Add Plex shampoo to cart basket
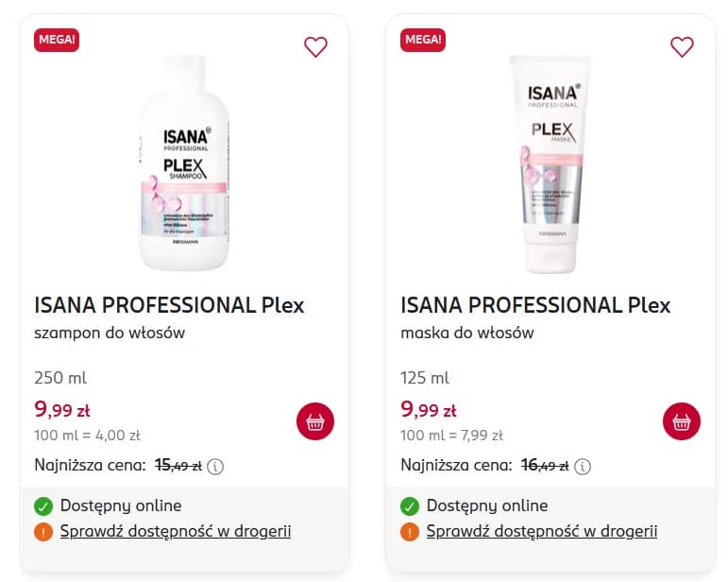This screenshot has width=728, height=582. pos(315,421)
